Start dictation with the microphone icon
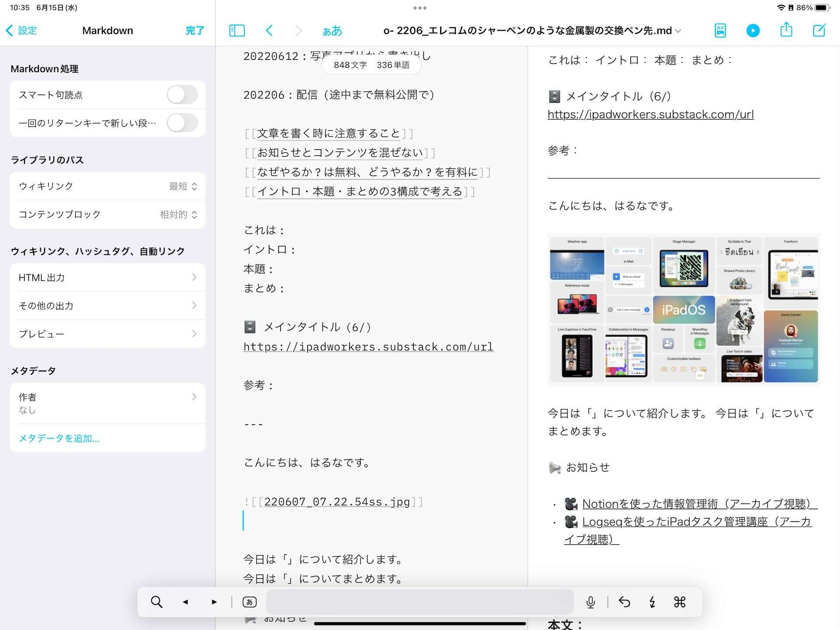 click(591, 602)
